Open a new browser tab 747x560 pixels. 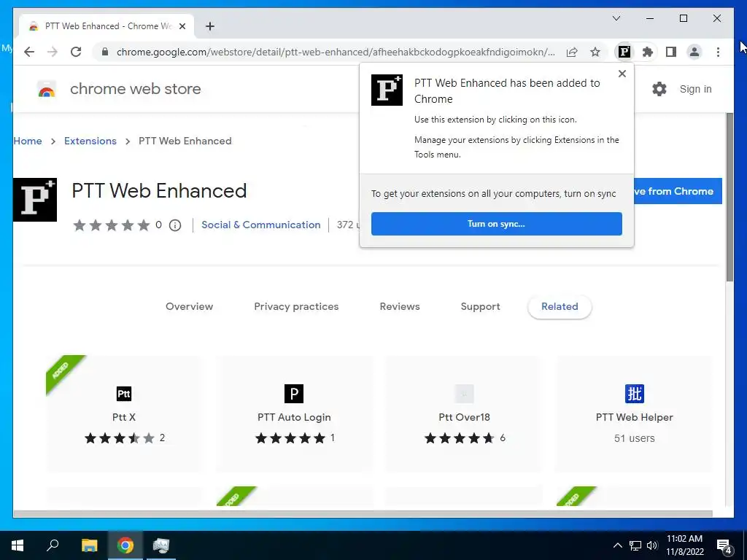(209, 26)
